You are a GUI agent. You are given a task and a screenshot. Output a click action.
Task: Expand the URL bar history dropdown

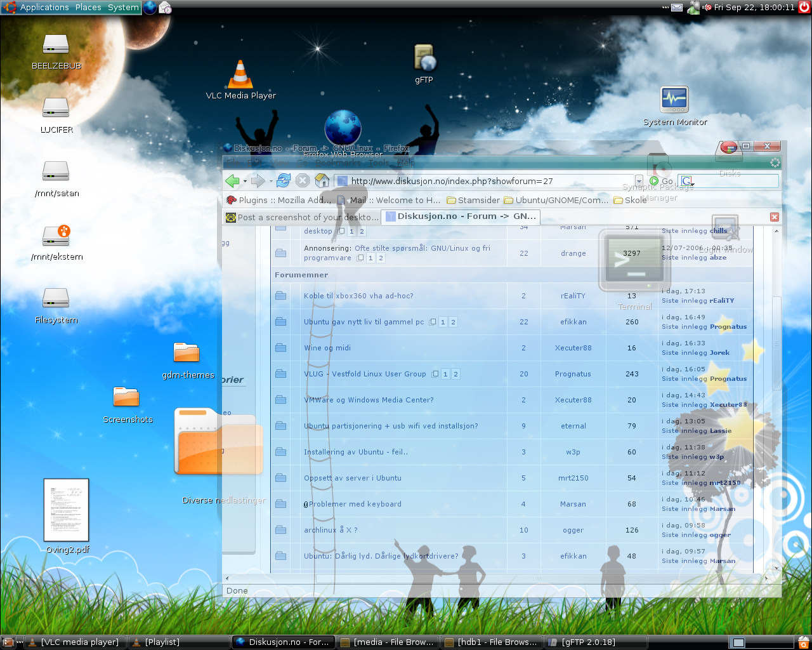point(639,181)
